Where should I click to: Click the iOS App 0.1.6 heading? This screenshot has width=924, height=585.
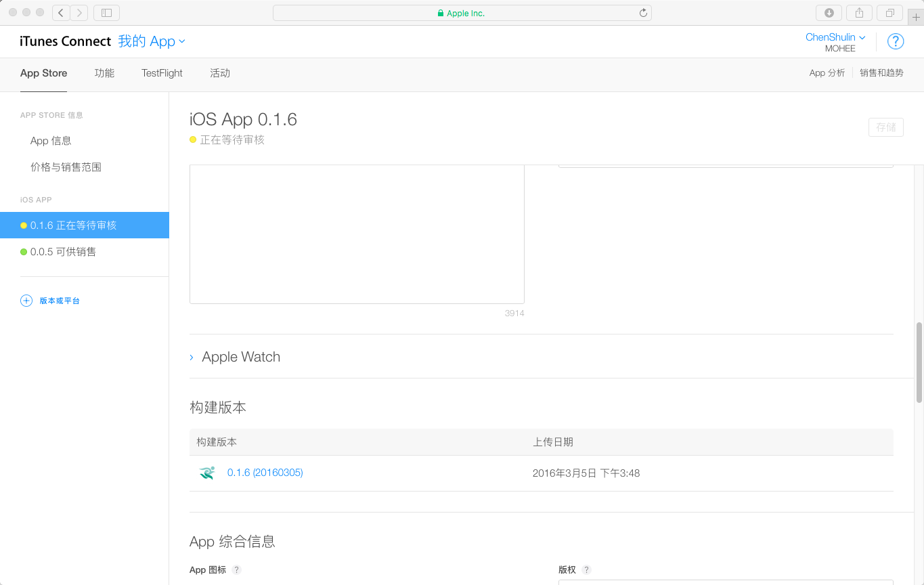(x=243, y=119)
